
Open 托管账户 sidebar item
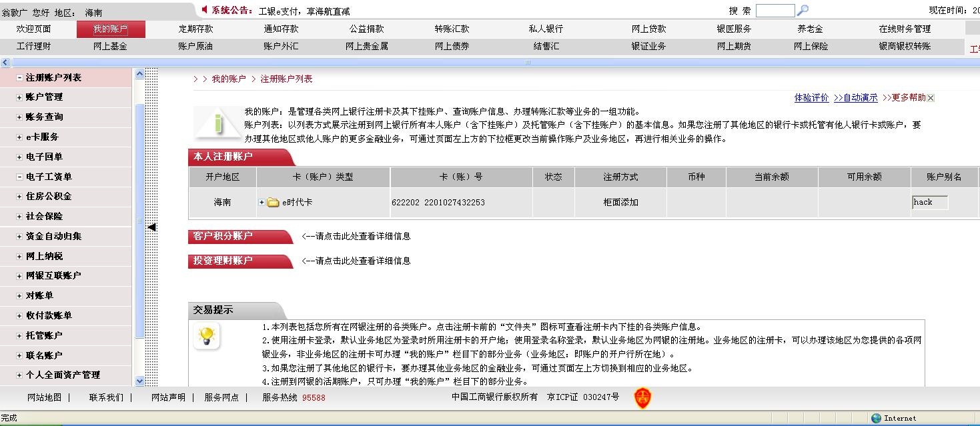pos(44,335)
